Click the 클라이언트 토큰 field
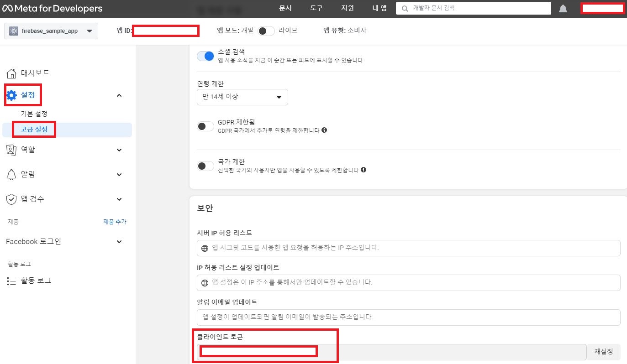Image resolution: width=627 pixels, height=364 pixels. (x=392, y=352)
